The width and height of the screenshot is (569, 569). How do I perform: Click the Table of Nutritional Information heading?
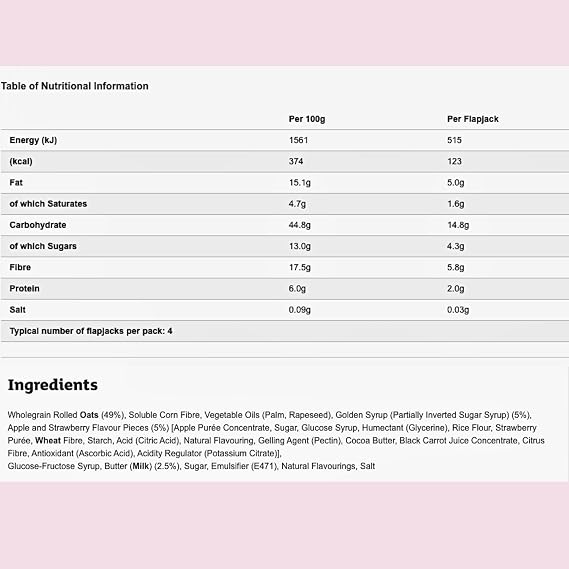[74, 86]
